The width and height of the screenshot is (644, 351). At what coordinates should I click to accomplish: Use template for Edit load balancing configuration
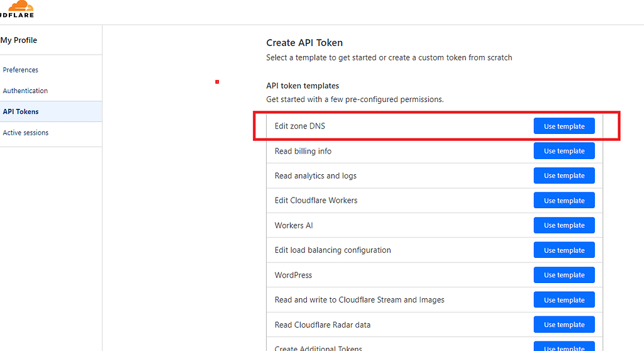[564, 250]
